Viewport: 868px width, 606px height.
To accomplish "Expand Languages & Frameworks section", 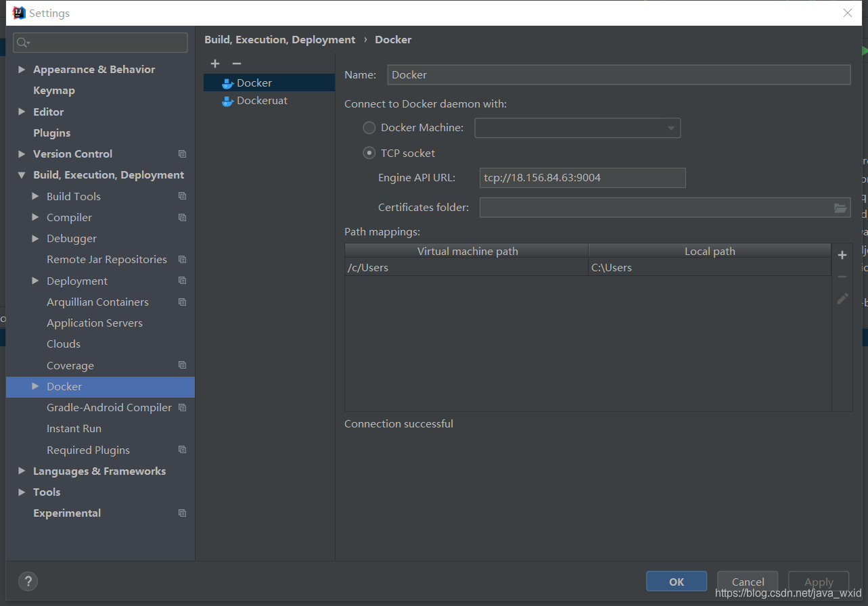I will [x=22, y=471].
